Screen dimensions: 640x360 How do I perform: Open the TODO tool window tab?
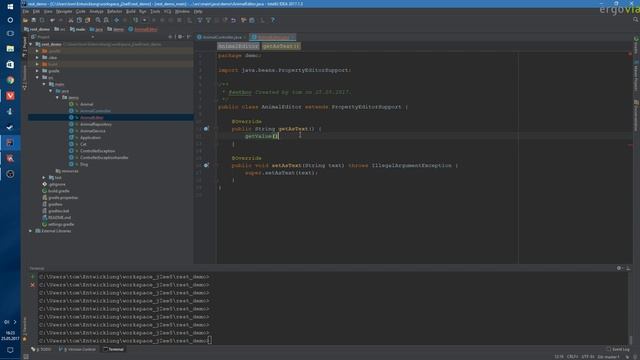[x=41, y=349]
